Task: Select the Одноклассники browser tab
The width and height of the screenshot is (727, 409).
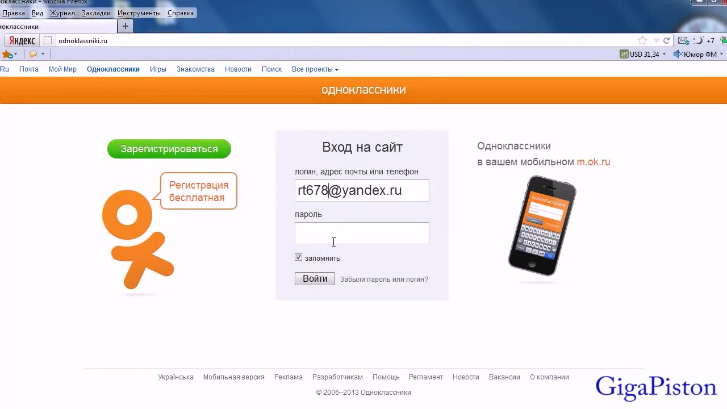Action: click(x=57, y=26)
